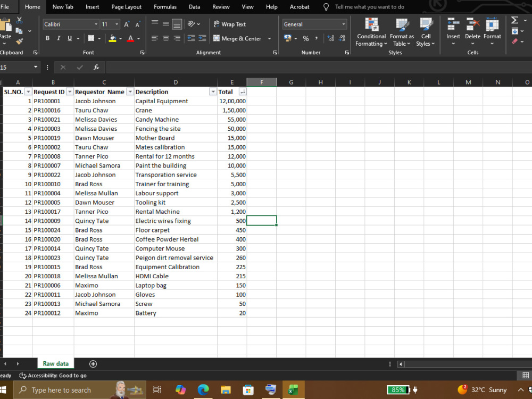Click Merge & Center button
This screenshot has height=399, width=532.
pos(237,38)
